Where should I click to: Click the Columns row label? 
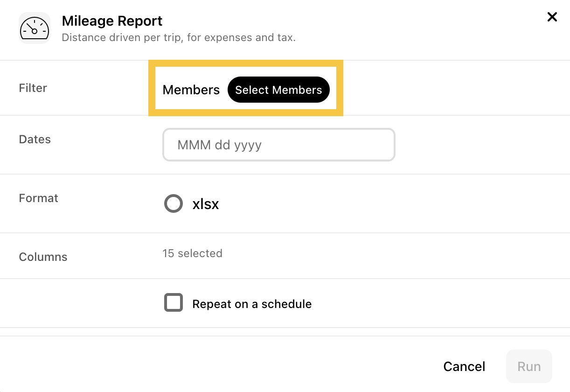tap(43, 257)
